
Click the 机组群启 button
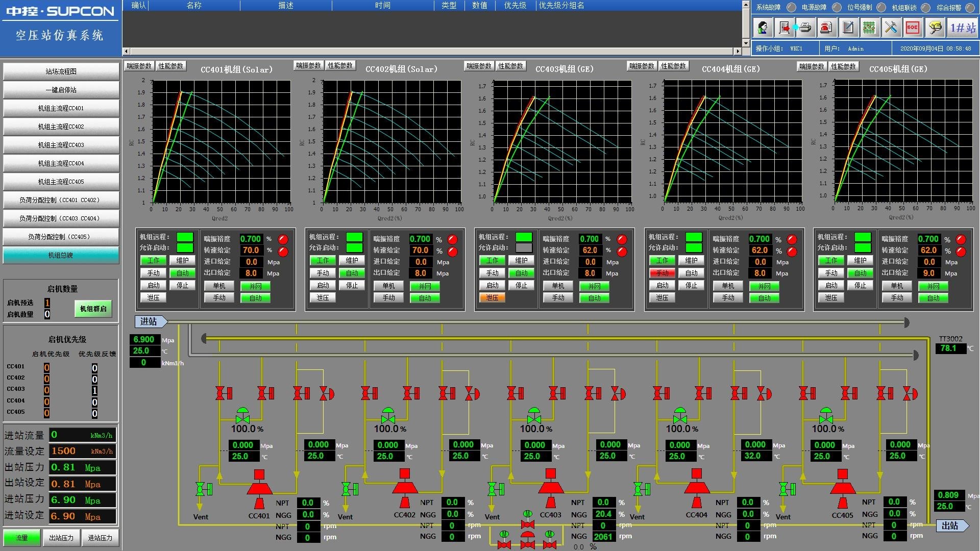coord(93,309)
